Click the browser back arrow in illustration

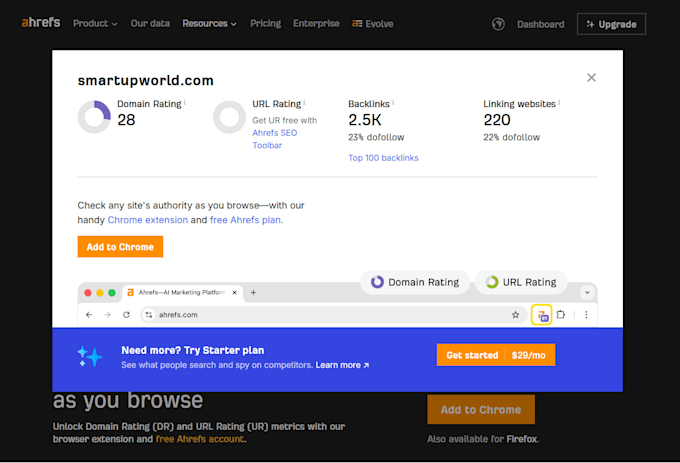[89, 315]
